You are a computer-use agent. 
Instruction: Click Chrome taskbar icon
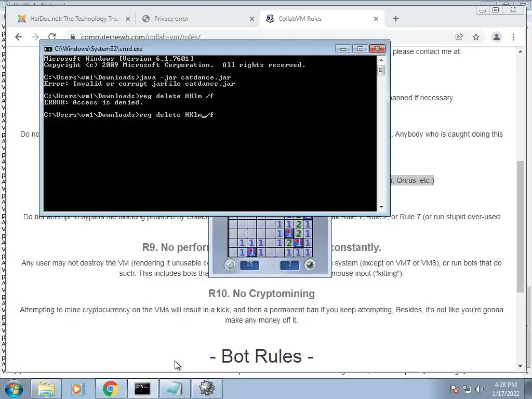pyautogui.click(x=110, y=389)
